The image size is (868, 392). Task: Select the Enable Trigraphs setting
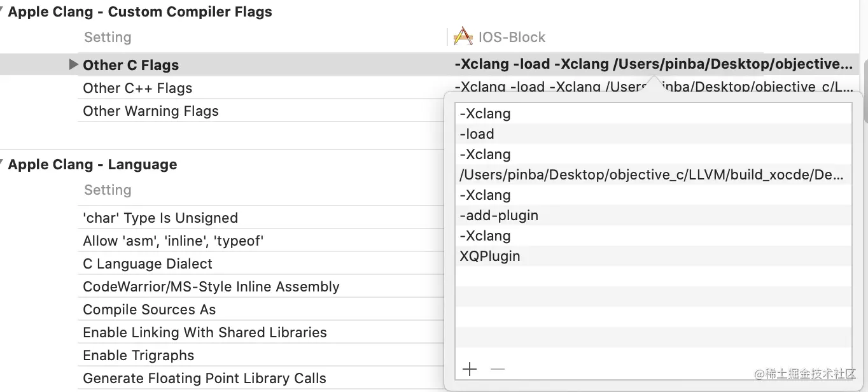(139, 356)
